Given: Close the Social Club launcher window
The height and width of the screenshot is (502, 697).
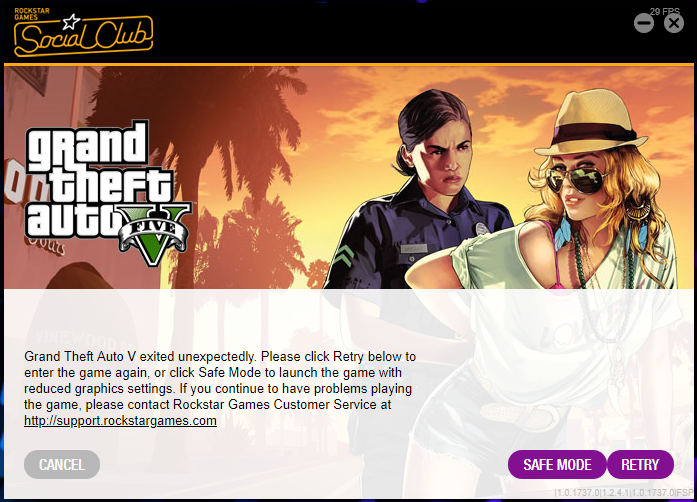Looking at the screenshot, I should [x=674, y=23].
